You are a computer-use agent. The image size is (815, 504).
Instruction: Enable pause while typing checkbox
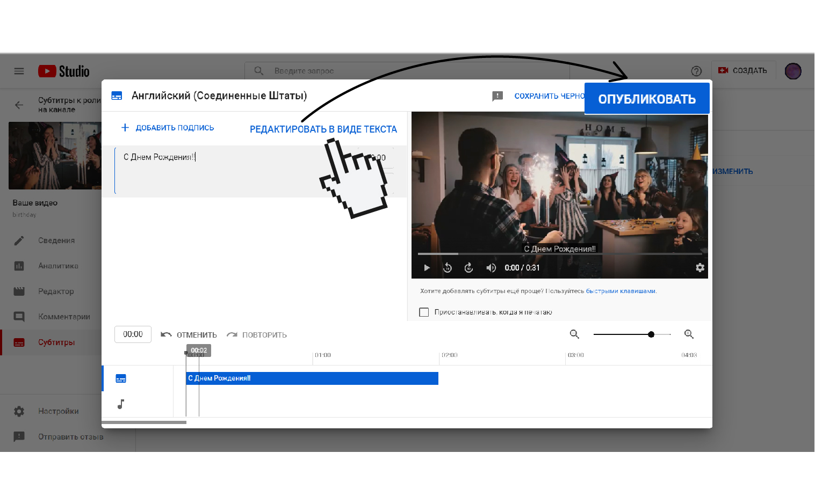pos(424,312)
